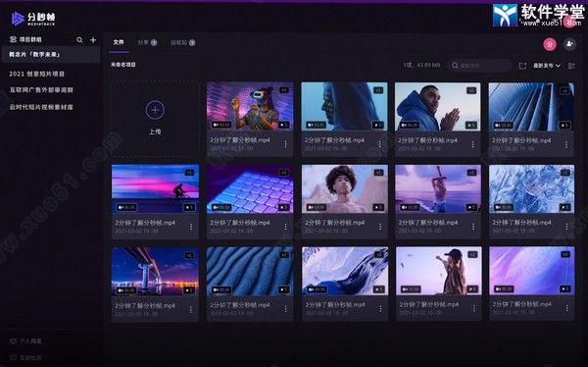The image size is (588, 367).
Task: Open three-dot menu on paint abstract card
Action: pyautogui.click(x=380, y=308)
